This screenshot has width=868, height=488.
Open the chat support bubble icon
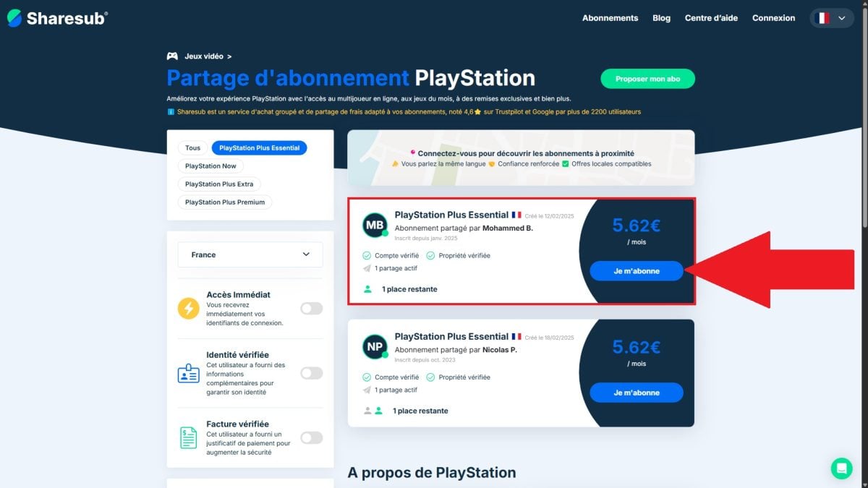click(x=841, y=468)
